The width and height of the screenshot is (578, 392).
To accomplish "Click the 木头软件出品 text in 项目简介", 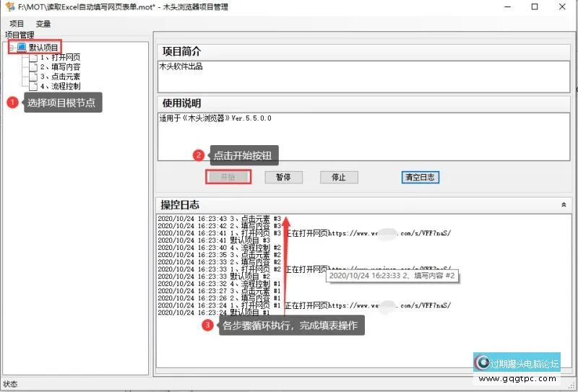I will click(181, 66).
